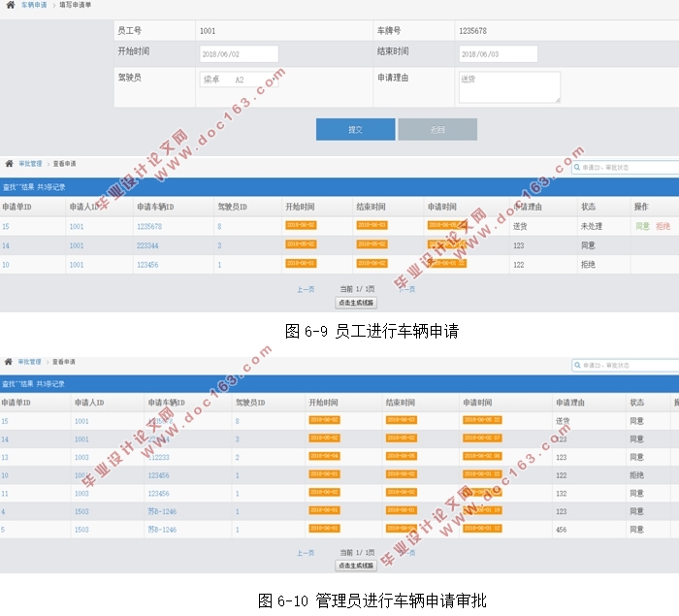
Task: Click the gray 返回 button
Action: 437,129
